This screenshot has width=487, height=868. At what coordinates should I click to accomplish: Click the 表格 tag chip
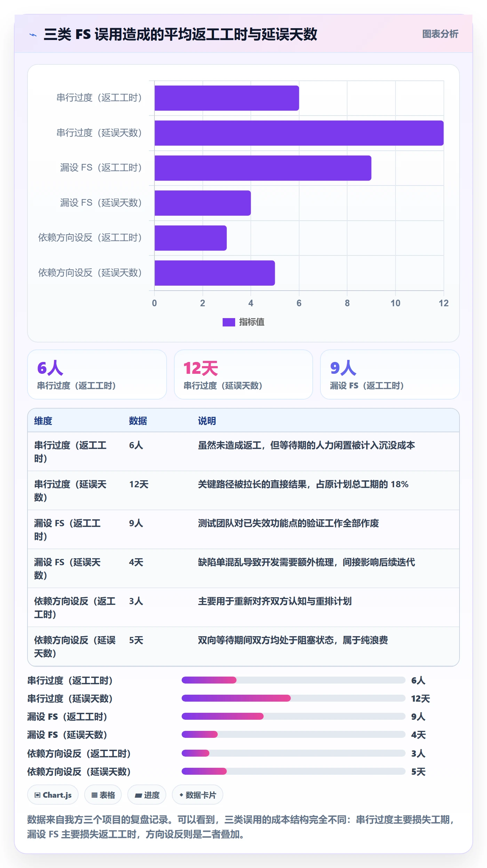[103, 795]
